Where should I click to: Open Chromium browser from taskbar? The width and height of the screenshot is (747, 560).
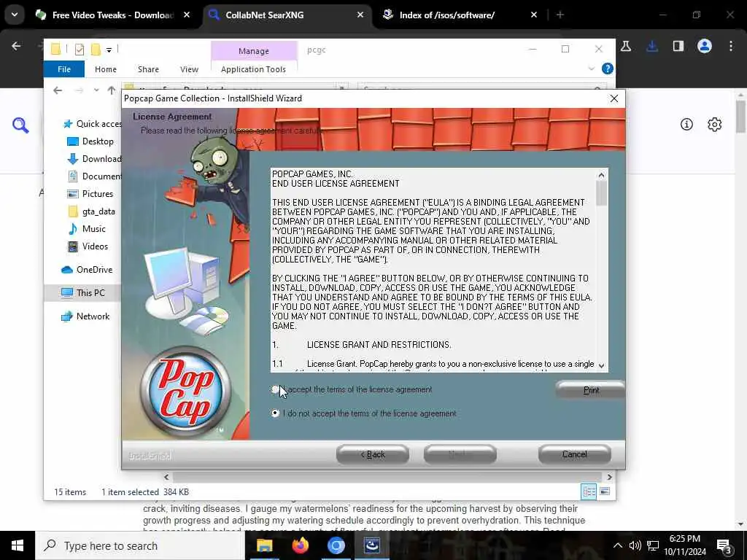tap(336, 545)
